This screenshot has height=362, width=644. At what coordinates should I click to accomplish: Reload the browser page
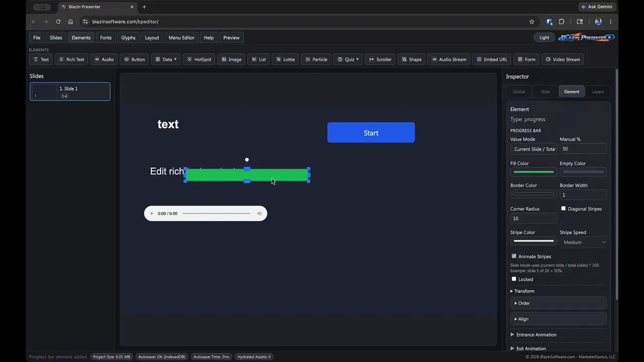tap(58, 22)
